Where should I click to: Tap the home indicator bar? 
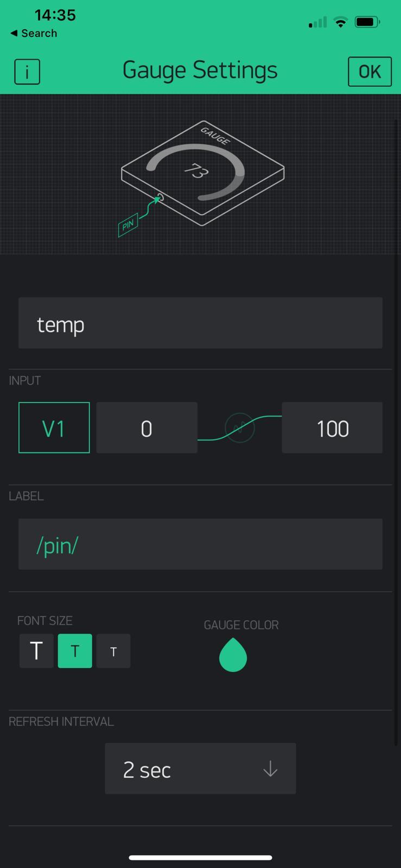[x=200, y=858]
